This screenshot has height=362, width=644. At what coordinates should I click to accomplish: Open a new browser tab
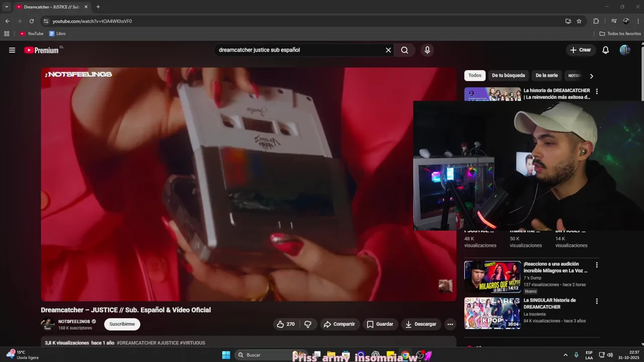point(98,7)
